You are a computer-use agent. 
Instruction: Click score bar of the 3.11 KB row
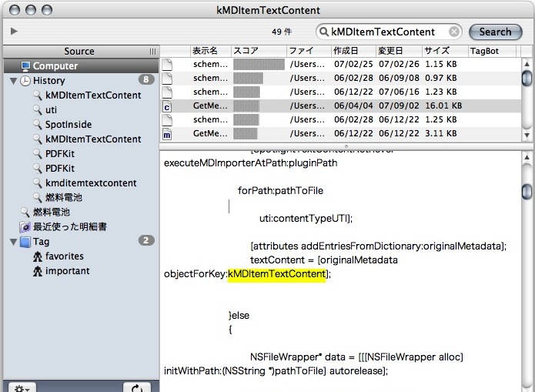[x=245, y=133]
